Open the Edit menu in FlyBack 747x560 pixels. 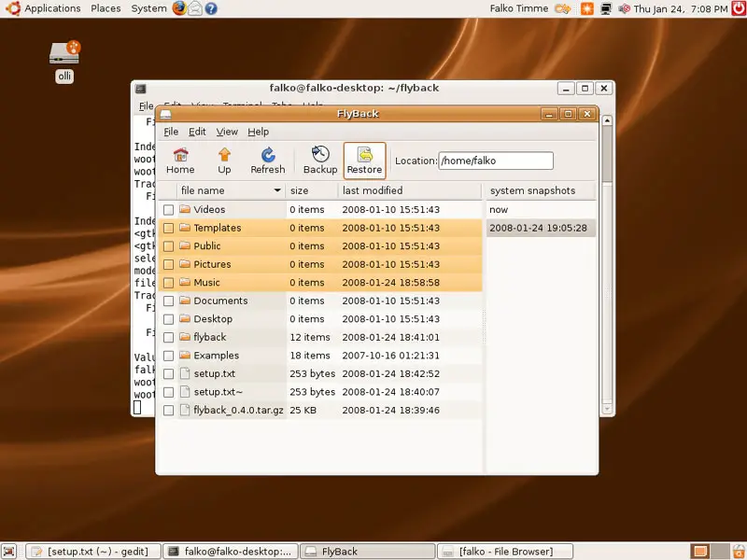(197, 132)
